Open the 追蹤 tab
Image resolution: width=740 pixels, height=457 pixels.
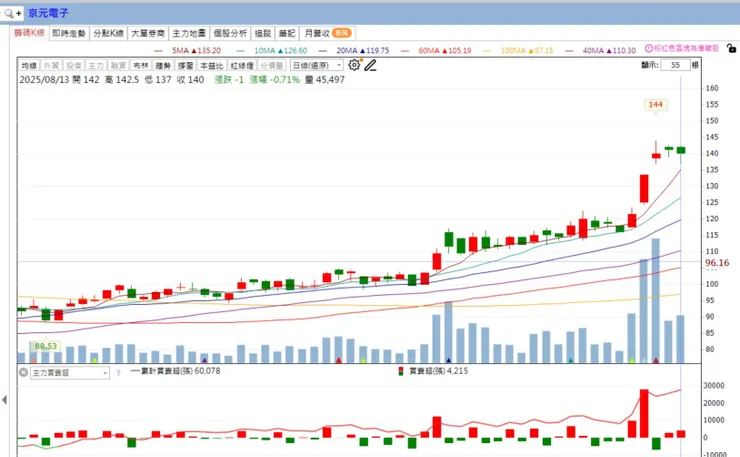pos(262,33)
